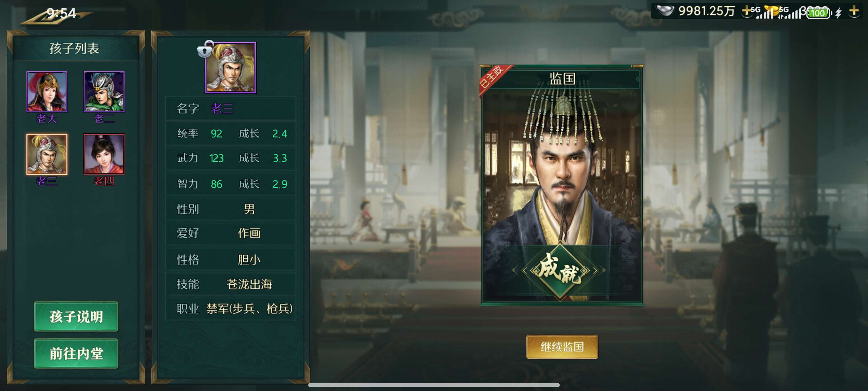Open the 孩子说明 help button

coord(76,316)
